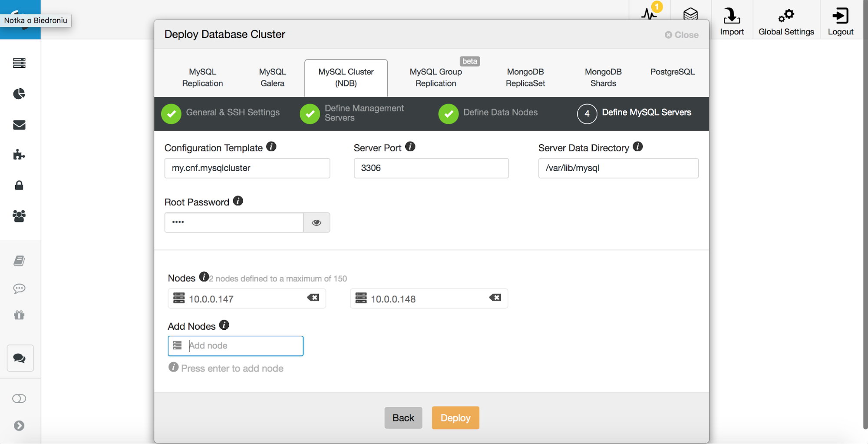The image size is (868, 444).
Task: Open the padlock key management icon
Action: [x=19, y=186]
